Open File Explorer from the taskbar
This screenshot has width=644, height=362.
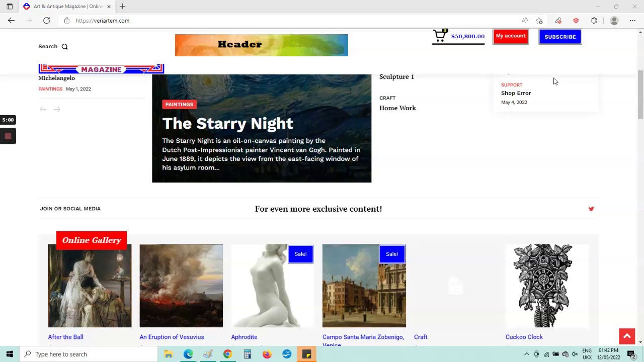pos(168,354)
